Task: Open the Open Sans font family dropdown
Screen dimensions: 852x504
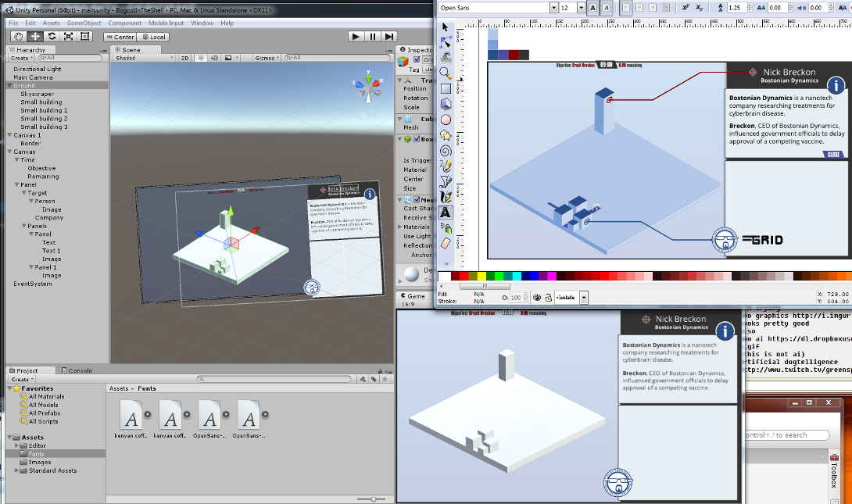Action: point(553,8)
